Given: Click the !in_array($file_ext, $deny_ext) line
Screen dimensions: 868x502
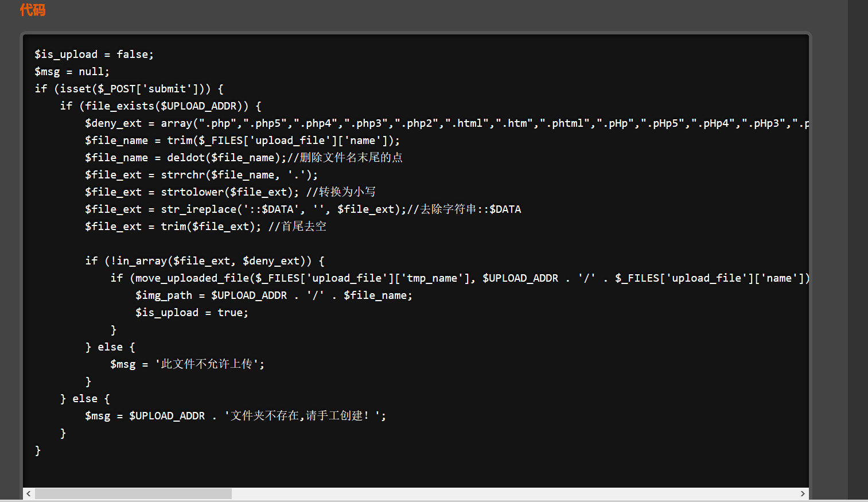Looking at the screenshot, I should [x=205, y=261].
